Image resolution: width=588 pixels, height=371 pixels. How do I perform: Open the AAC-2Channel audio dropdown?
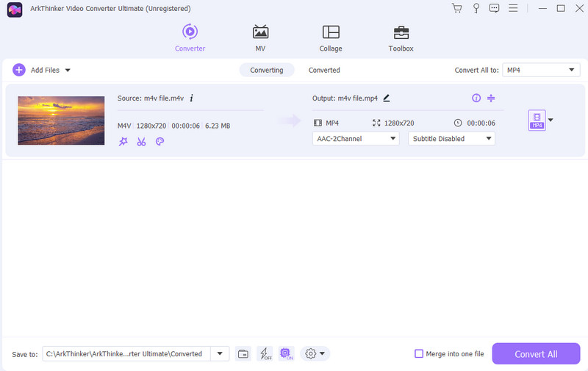(x=356, y=139)
